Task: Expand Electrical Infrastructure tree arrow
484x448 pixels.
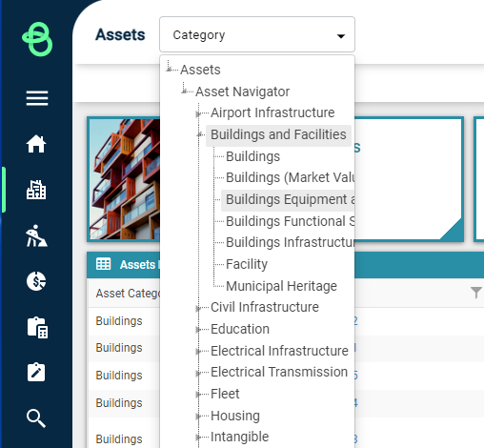Action: pyautogui.click(x=198, y=352)
